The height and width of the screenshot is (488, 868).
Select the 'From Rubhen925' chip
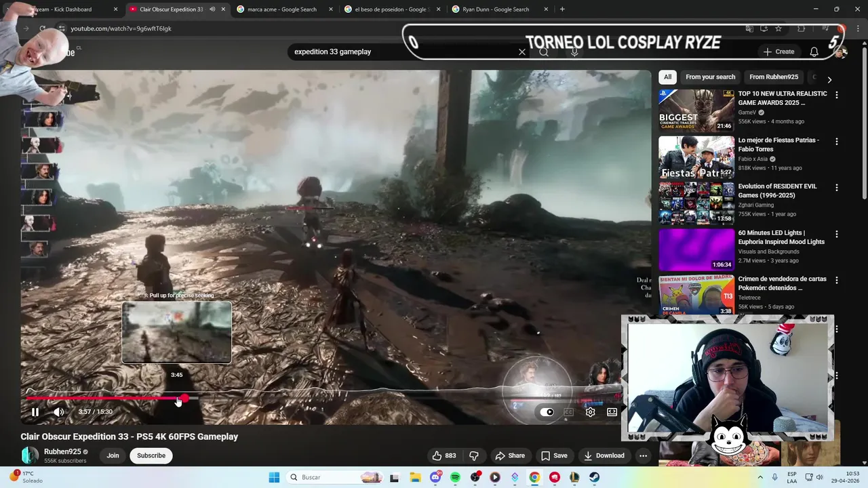point(774,77)
